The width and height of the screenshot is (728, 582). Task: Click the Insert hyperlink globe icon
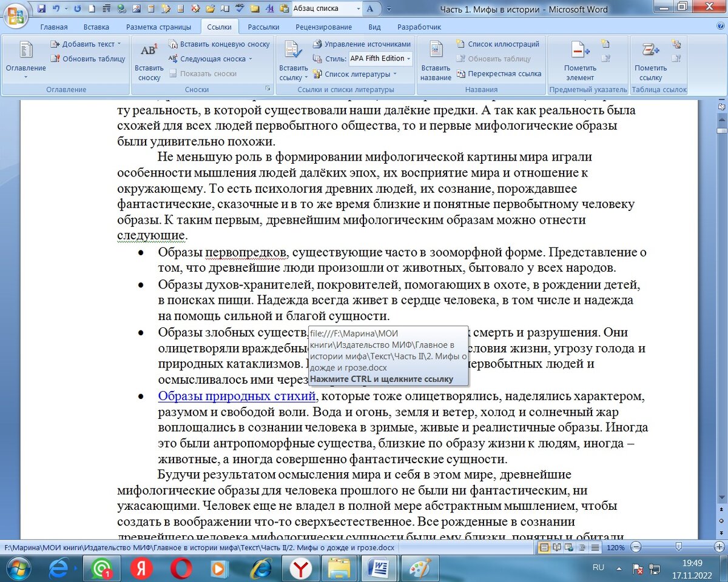(121, 9)
